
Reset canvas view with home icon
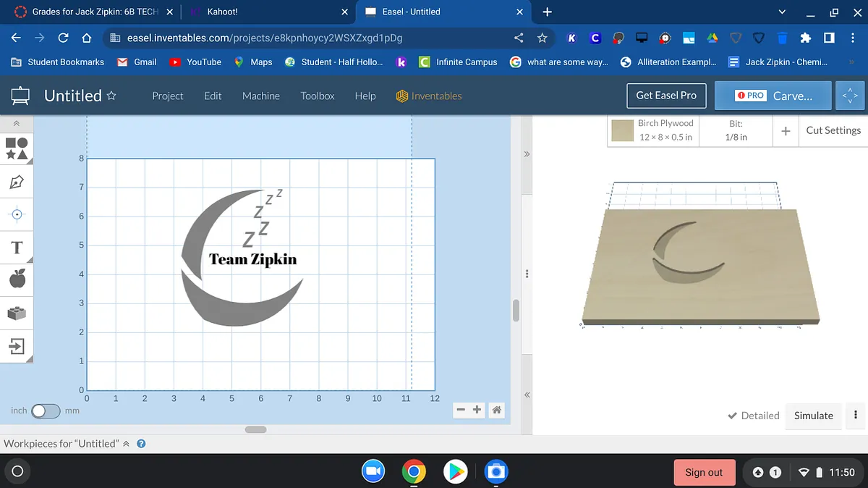[x=496, y=410]
